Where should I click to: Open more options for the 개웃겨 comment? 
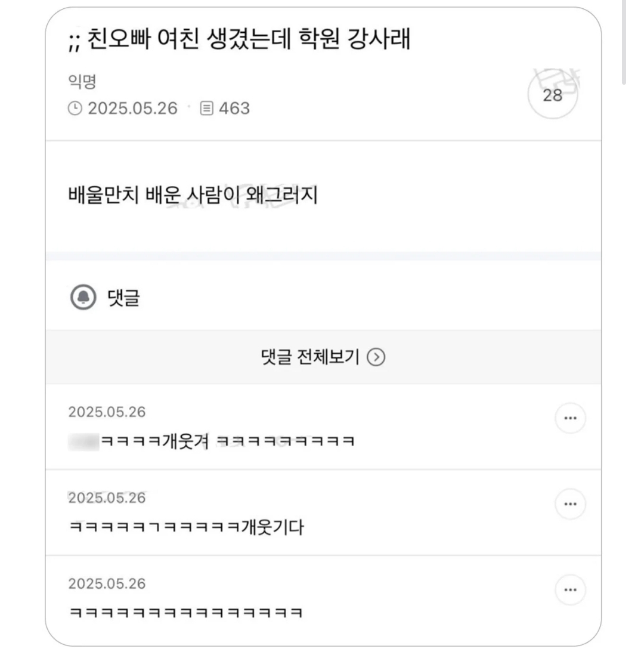[x=570, y=418]
